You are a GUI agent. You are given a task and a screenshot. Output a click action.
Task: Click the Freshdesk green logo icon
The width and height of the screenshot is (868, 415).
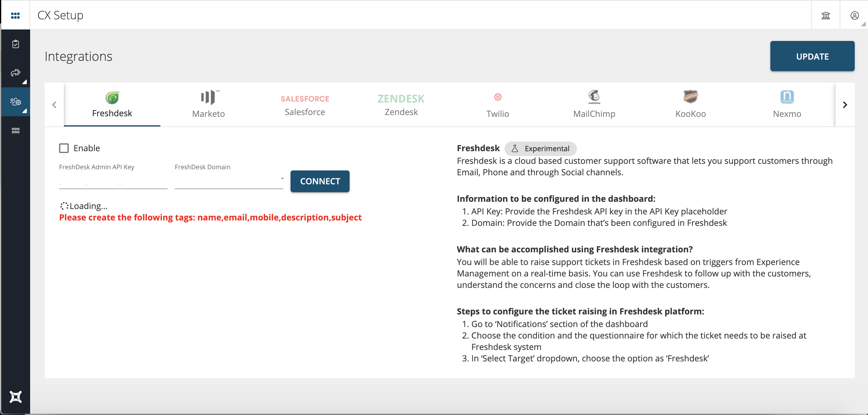tap(112, 98)
